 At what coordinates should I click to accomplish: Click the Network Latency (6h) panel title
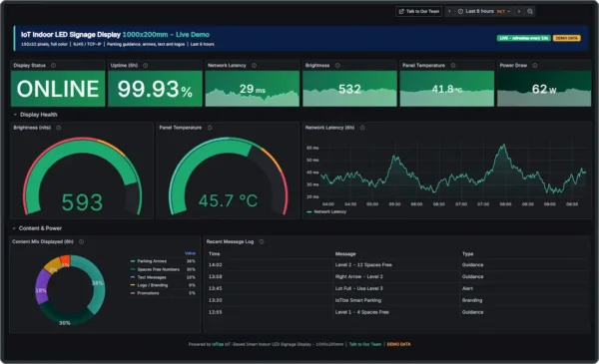329,128
